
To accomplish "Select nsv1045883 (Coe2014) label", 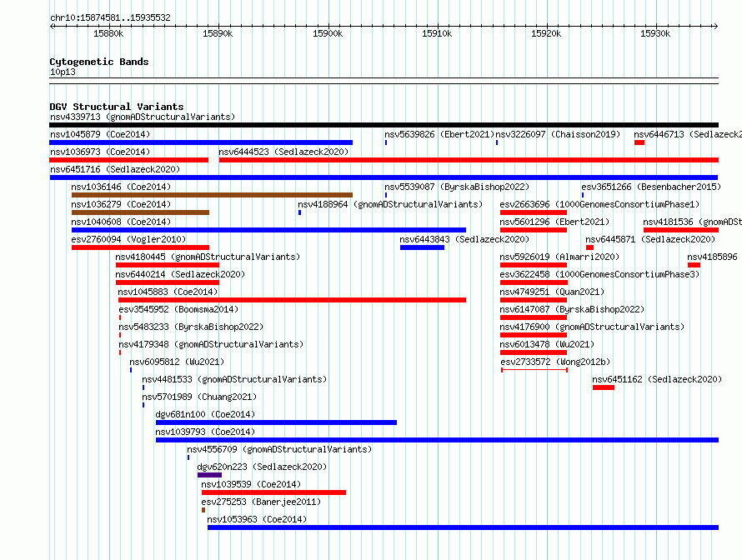I will click(x=168, y=292).
